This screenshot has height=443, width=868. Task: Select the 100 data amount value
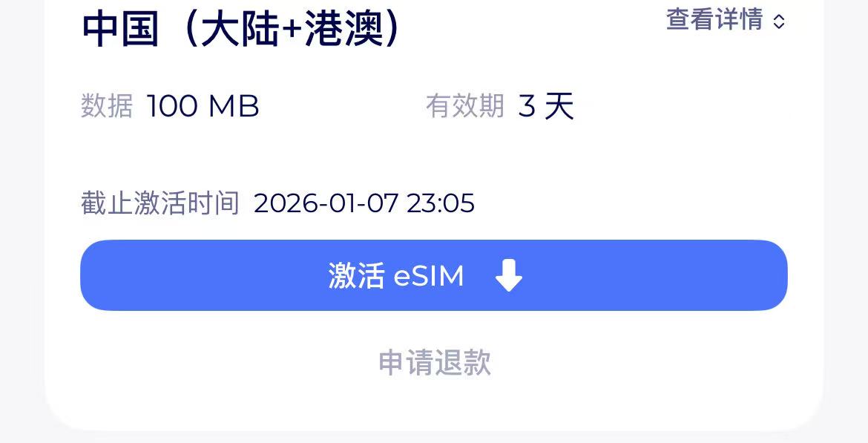point(171,106)
